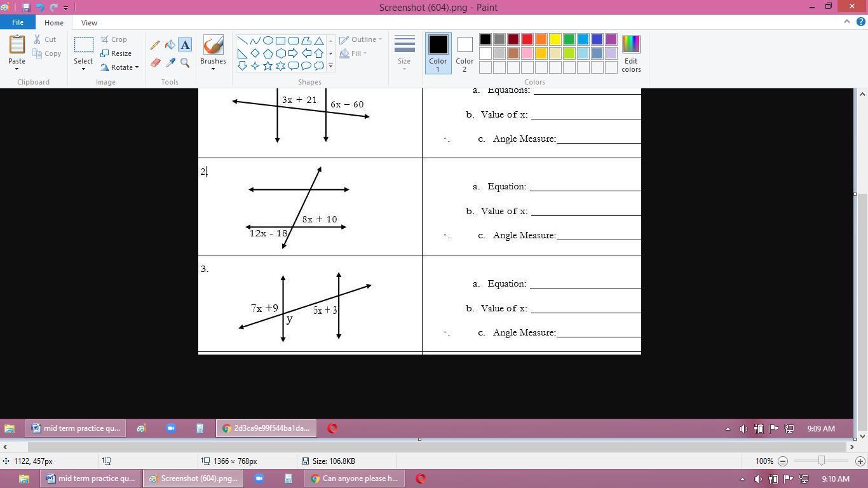Click the Paint Help question mark icon
868x488 pixels.
pos(860,22)
